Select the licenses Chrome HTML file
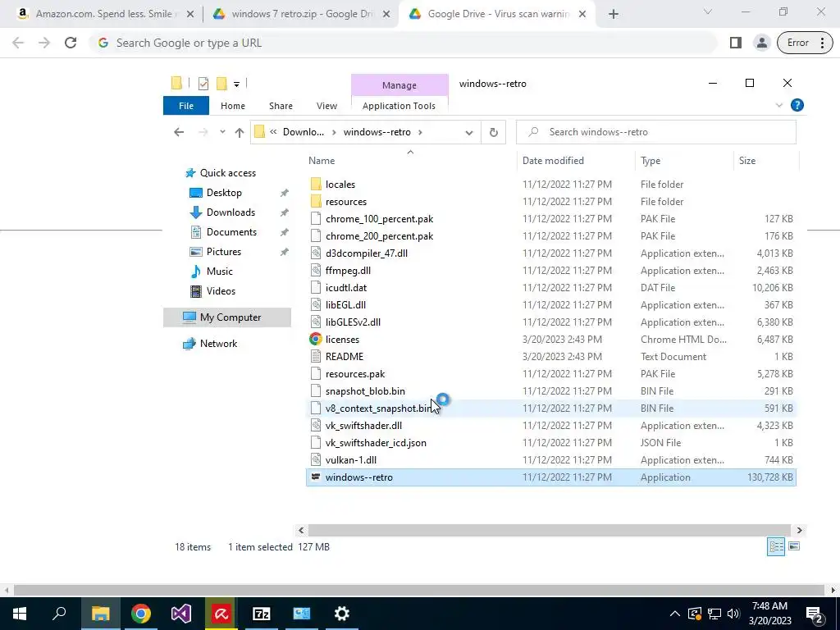The image size is (840, 630). click(550, 340)
